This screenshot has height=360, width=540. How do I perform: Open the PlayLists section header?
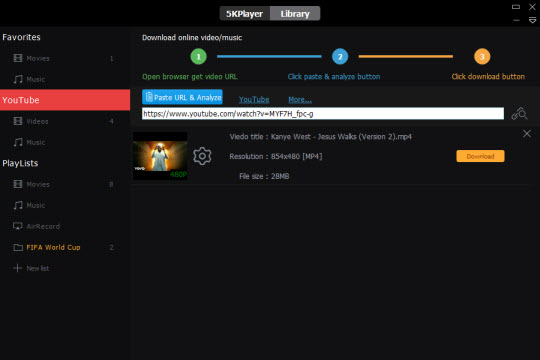click(x=20, y=163)
